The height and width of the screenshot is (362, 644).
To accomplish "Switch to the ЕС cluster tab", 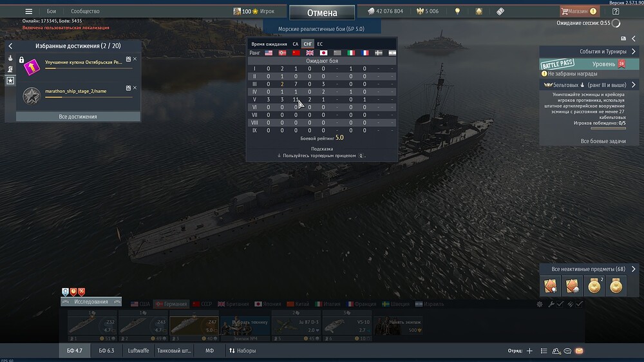I will [x=319, y=44].
